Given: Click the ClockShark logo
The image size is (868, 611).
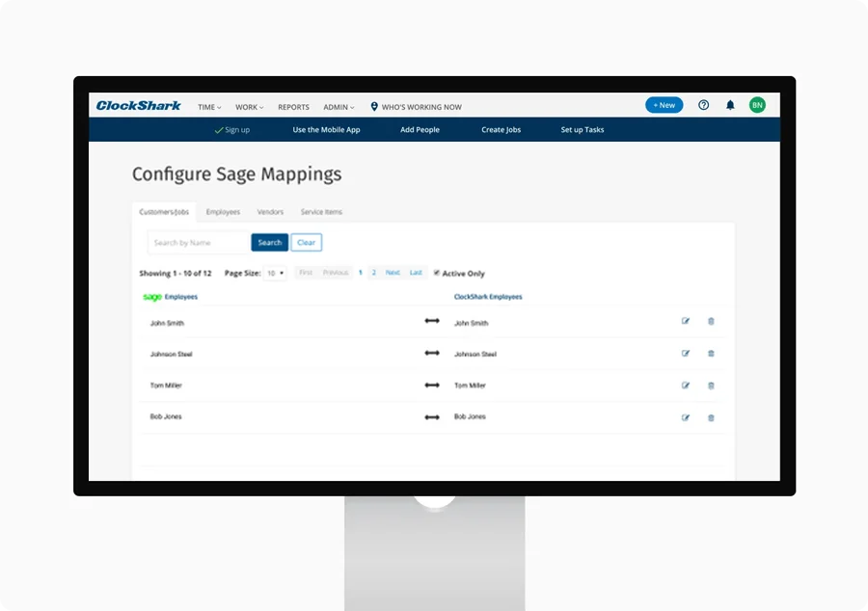Looking at the screenshot, I should [x=138, y=106].
